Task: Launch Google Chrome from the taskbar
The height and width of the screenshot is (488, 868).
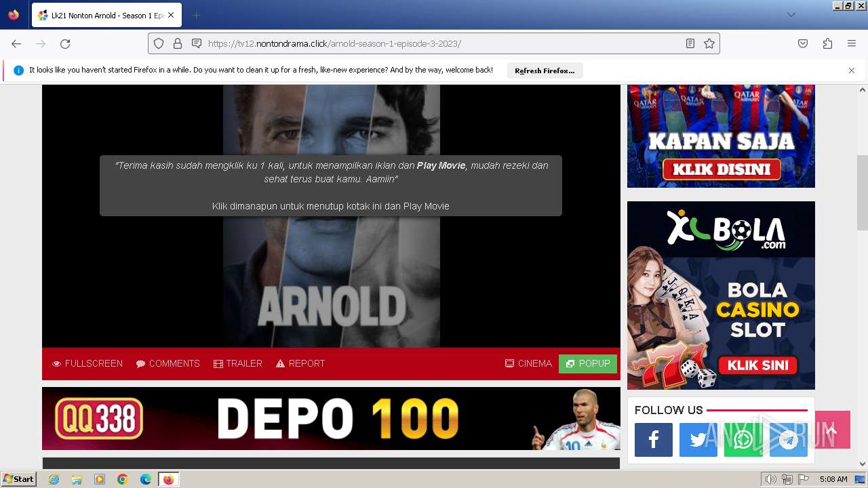Action: click(123, 479)
